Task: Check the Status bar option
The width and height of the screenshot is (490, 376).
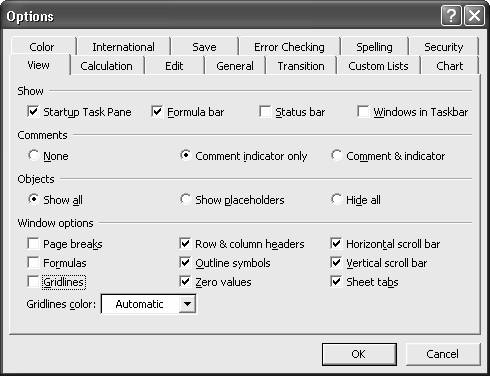Action: (x=265, y=111)
